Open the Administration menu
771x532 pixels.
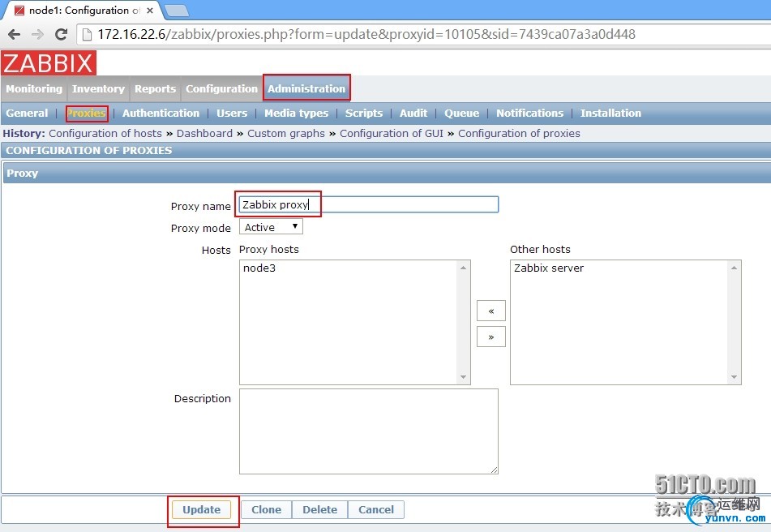(306, 88)
